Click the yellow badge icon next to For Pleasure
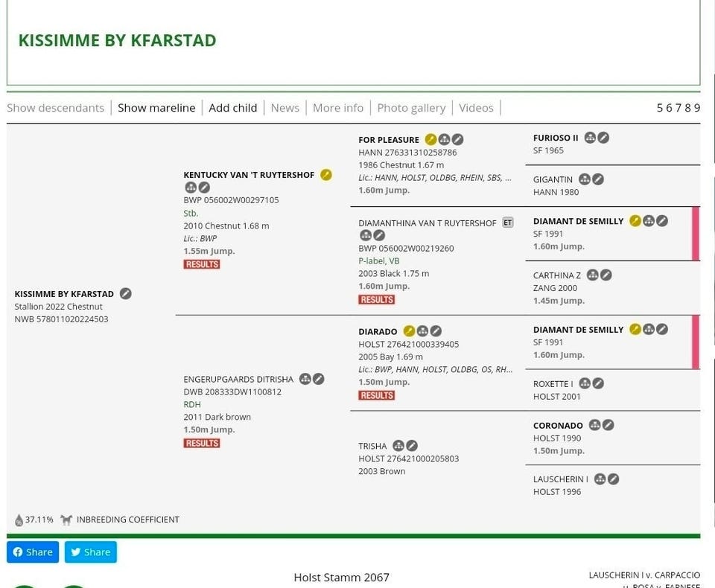 (430, 139)
